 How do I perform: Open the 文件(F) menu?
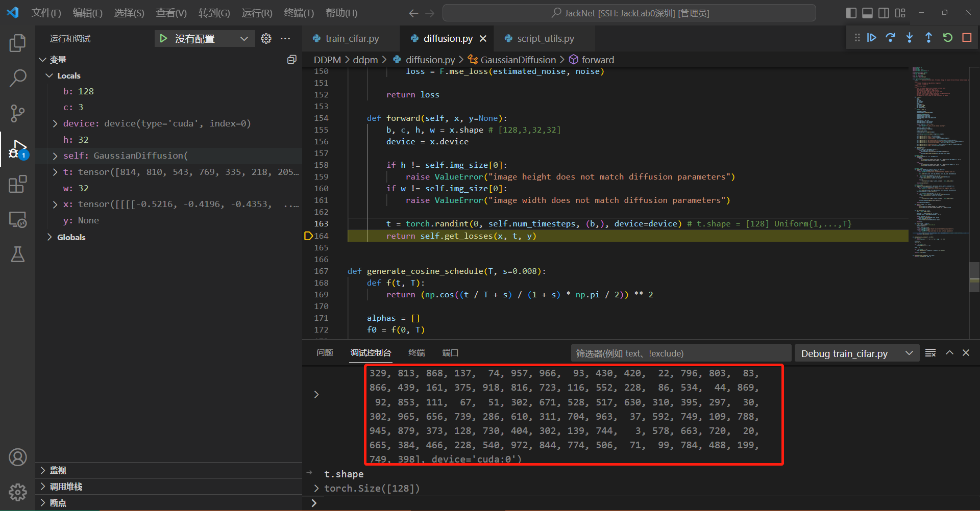tap(46, 13)
